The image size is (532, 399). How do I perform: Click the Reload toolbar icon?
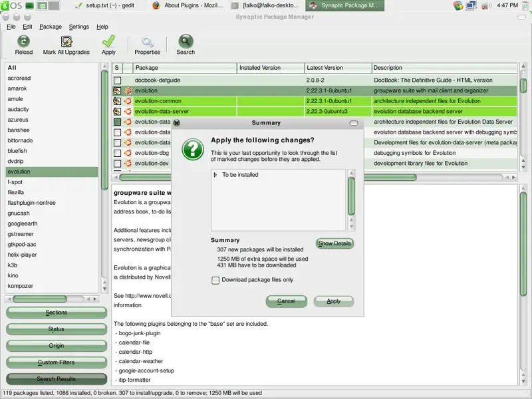tap(23, 41)
